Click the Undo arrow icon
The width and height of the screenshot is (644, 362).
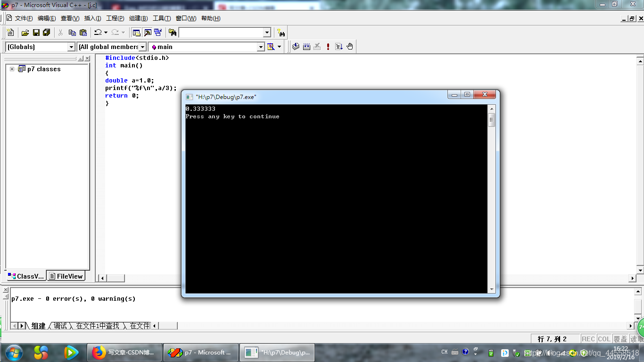click(x=98, y=33)
